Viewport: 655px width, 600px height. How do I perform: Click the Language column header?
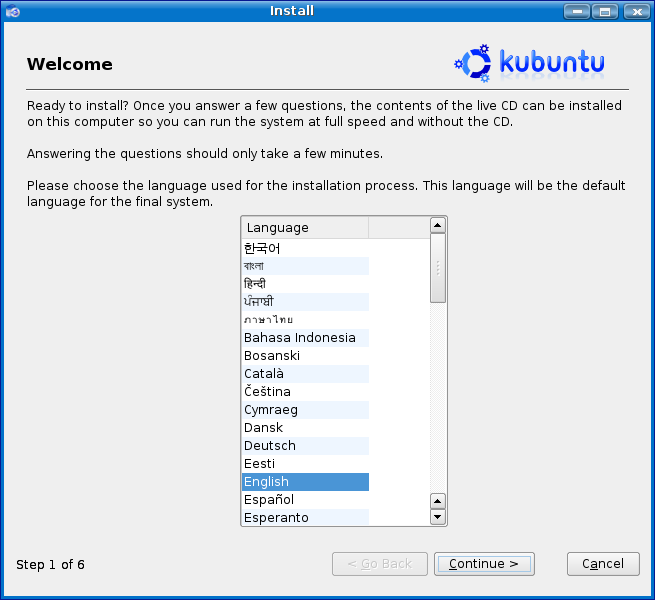coord(305,228)
